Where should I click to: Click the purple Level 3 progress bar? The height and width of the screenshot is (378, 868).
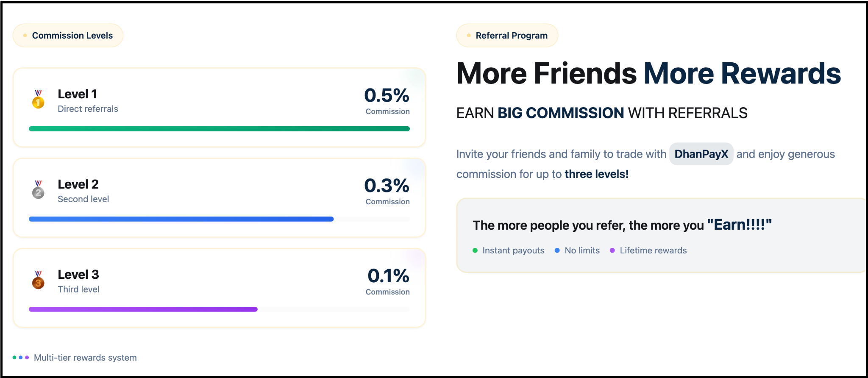click(143, 309)
